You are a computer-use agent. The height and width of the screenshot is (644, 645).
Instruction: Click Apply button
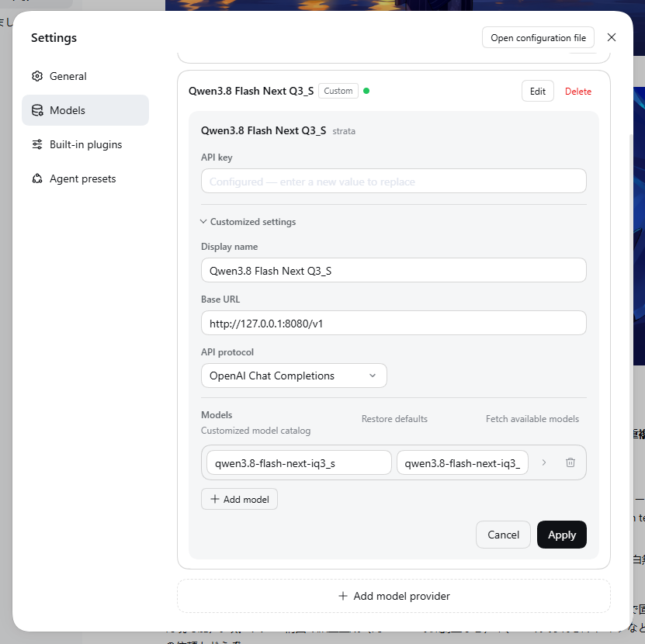(561, 535)
